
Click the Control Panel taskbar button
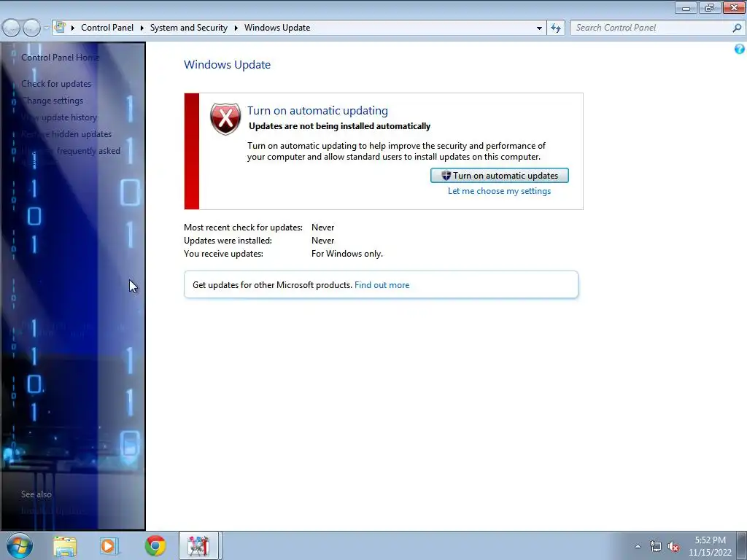coord(198,545)
